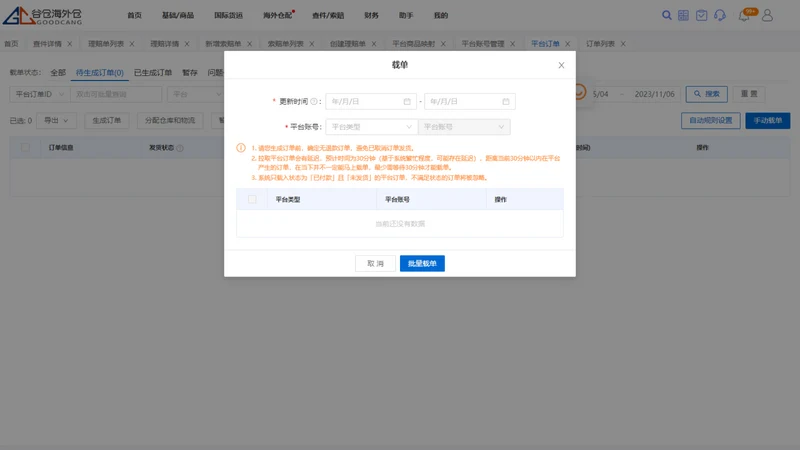
Task: Click the info icon beside 更新时间
Action: pyautogui.click(x=314, y=102)
